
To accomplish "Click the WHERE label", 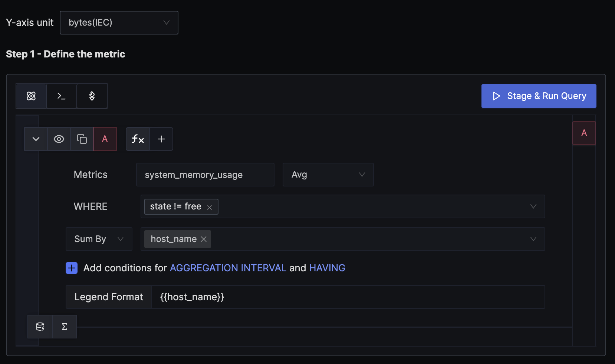I will click(x=91, y=206).
